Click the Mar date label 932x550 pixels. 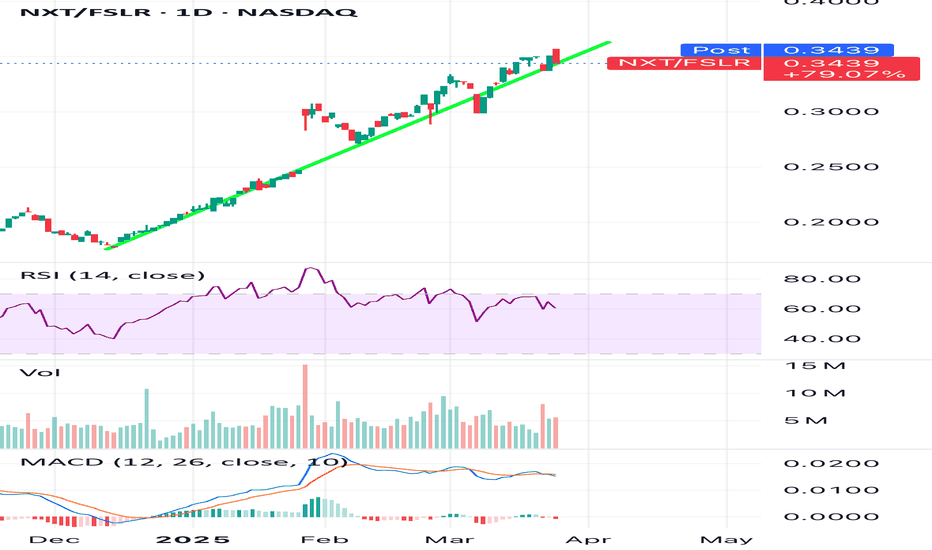pyautogui.click(x=450, y=539)
